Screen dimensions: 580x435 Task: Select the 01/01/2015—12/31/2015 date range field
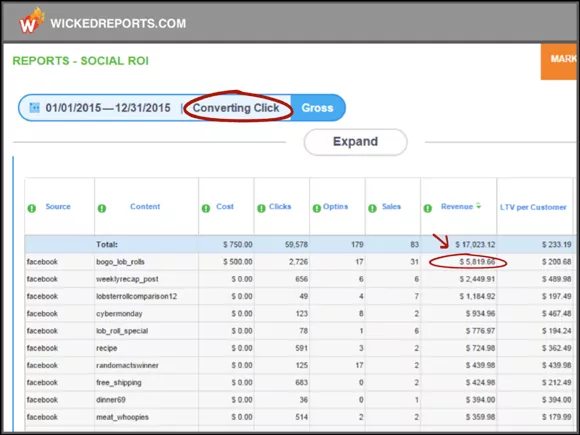click(x=108, y=108)
